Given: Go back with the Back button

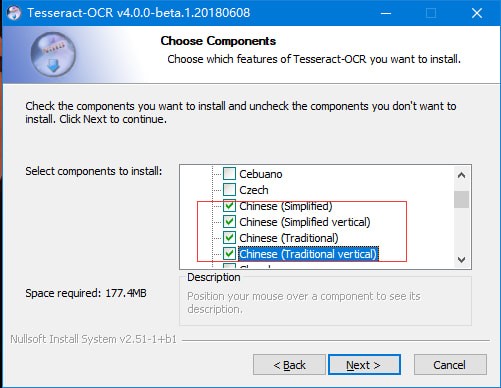Looking at the screenshot, I should [289, 365].
